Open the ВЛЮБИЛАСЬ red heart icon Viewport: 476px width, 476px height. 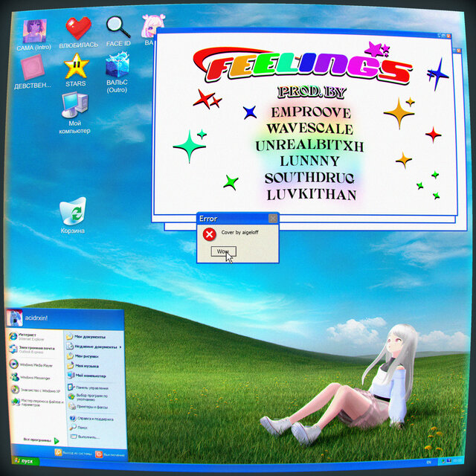[78, 33]
